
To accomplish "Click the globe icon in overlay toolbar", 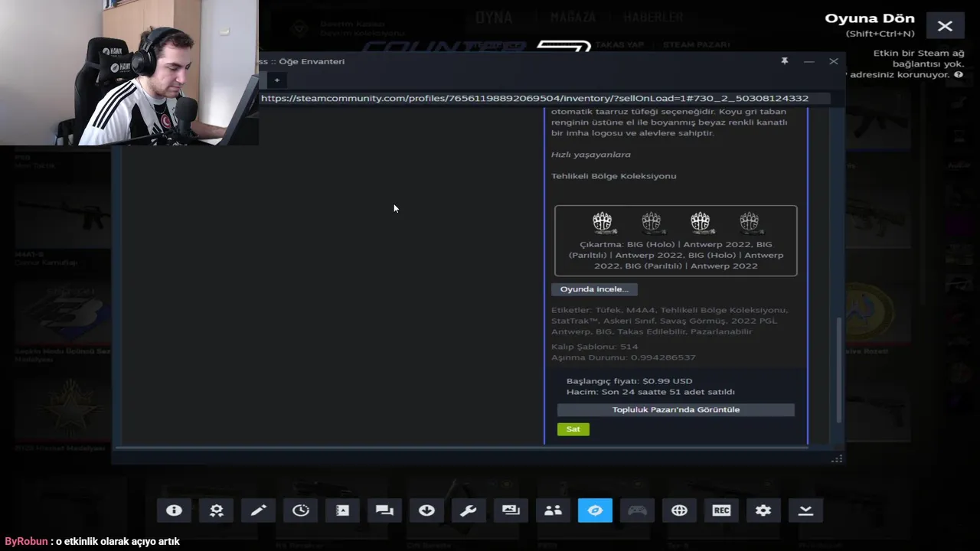I will pyautogui.click(x=679, y=510).
